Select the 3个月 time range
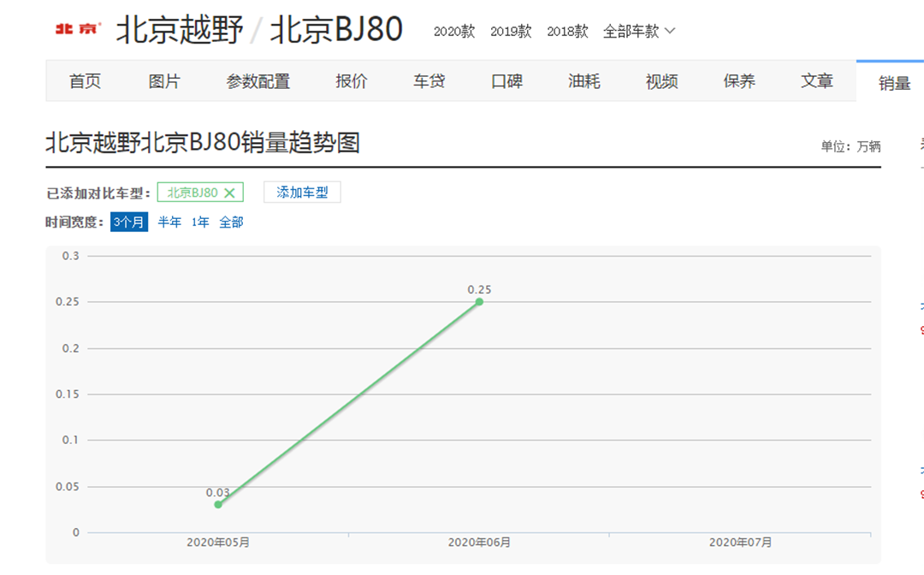This screenshot has width=924, height=575. pyautogui.click(x=129, y=222)
